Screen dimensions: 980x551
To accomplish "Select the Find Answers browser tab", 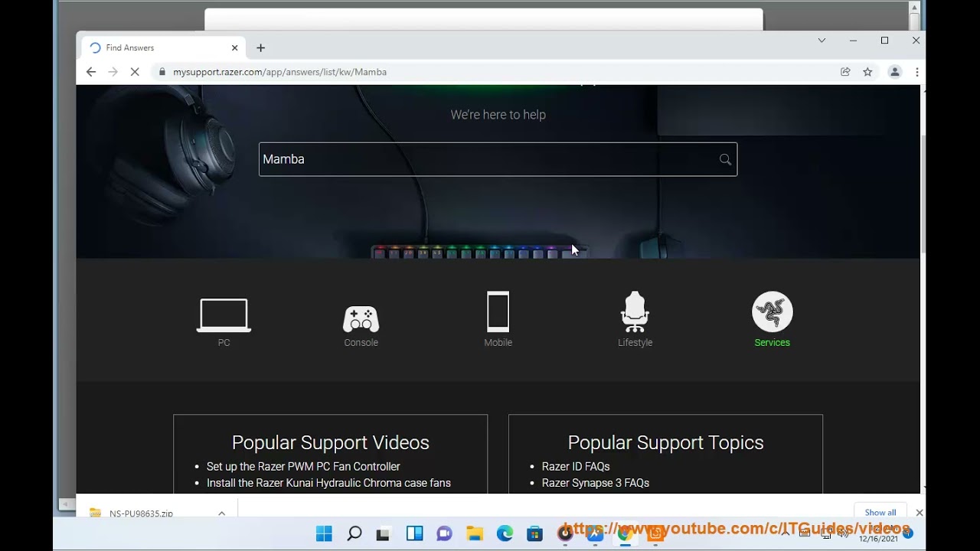I will coord(162,47).
